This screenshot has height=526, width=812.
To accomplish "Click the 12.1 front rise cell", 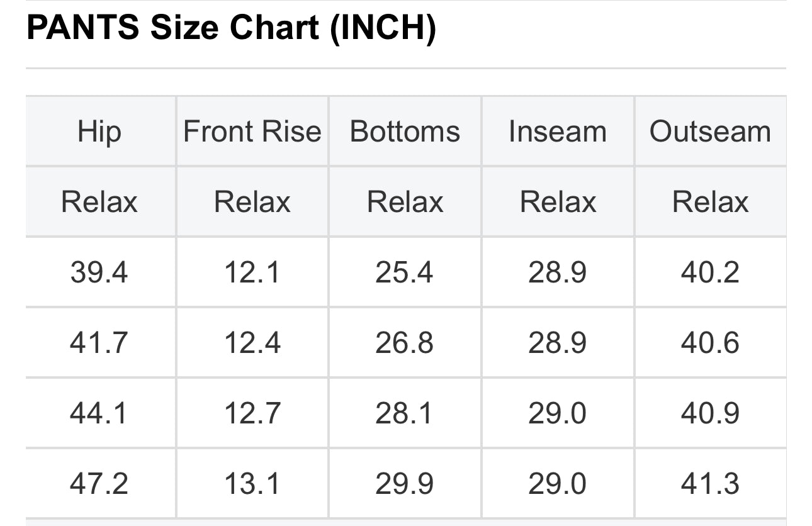I will point(252,272).
